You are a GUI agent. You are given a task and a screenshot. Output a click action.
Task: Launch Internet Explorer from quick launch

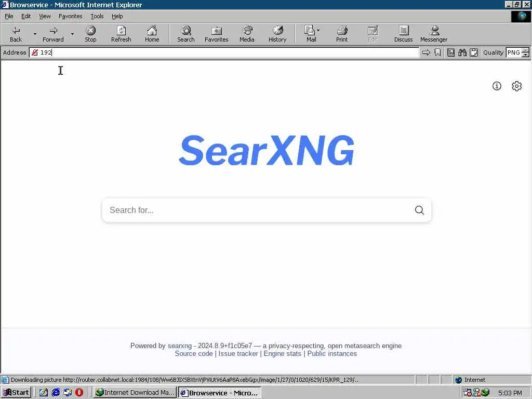click(x=56, y=393)
